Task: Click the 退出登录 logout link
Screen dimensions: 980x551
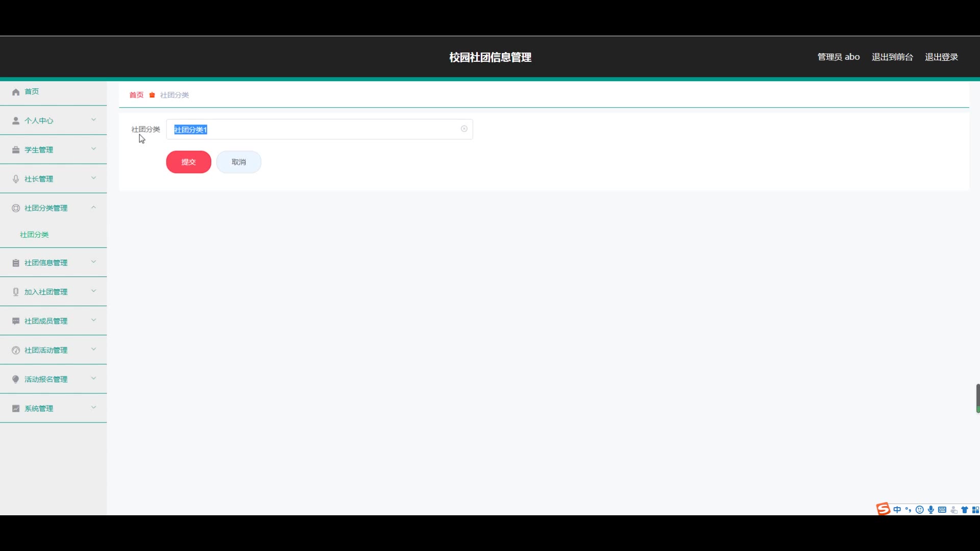Action: (x=941, y=57)
